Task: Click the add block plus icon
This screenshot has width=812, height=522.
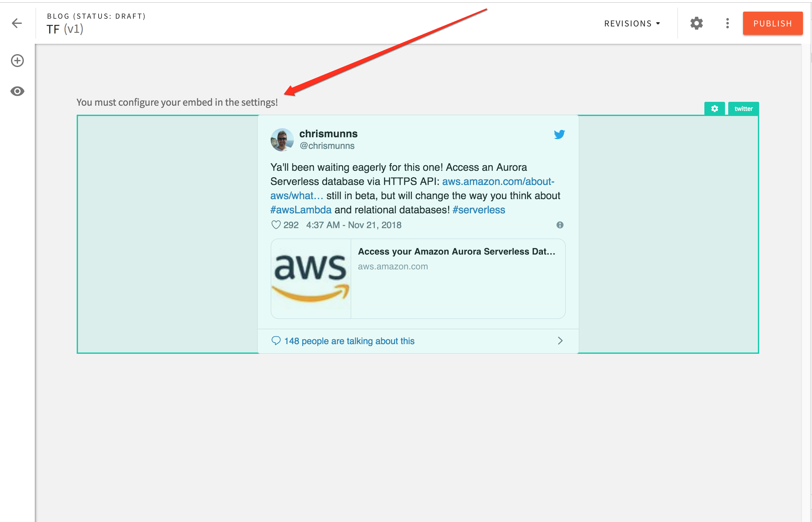Action: tap(17, 61)
